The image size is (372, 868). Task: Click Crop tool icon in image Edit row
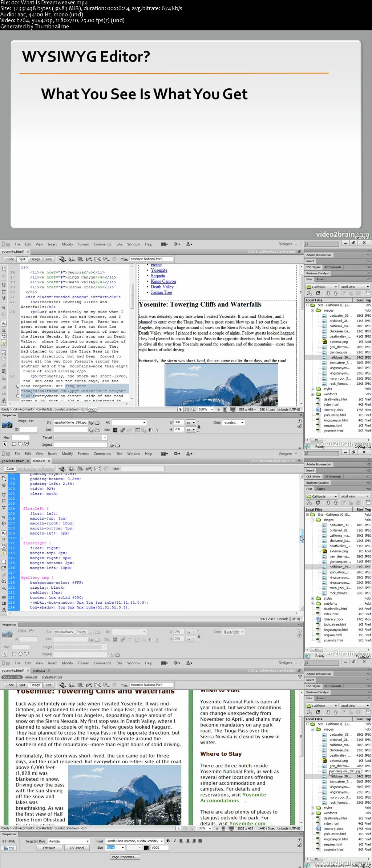[x=137, y=430]
